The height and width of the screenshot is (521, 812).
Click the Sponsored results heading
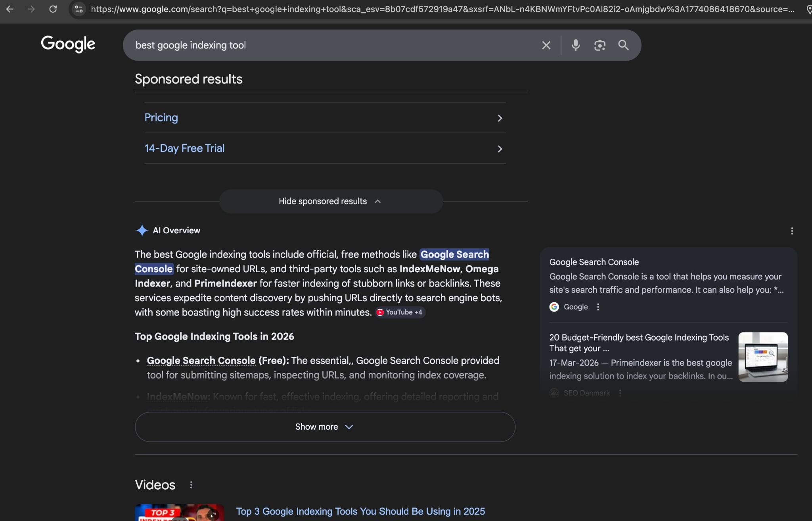[x=189, y=79]
